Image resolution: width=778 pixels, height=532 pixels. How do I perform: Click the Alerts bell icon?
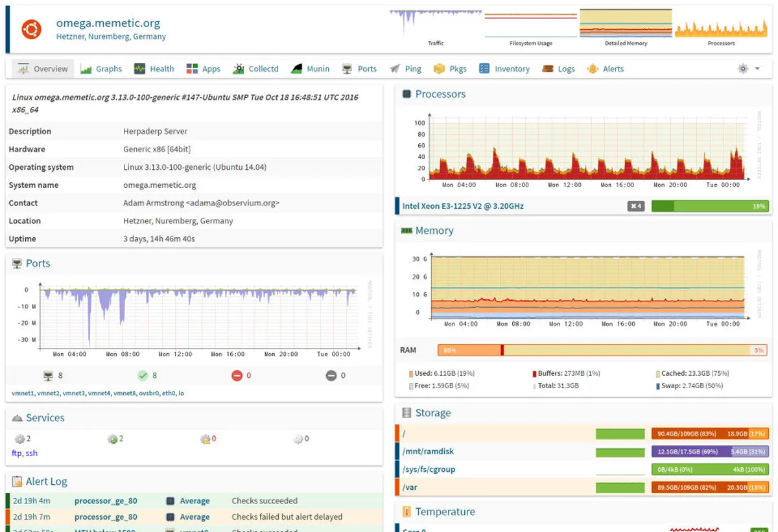click(x=592, y=69)
